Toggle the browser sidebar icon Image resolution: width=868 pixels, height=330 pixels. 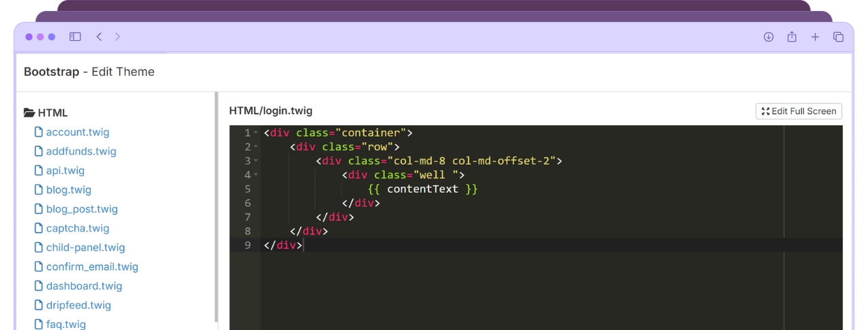click(75, 37)
